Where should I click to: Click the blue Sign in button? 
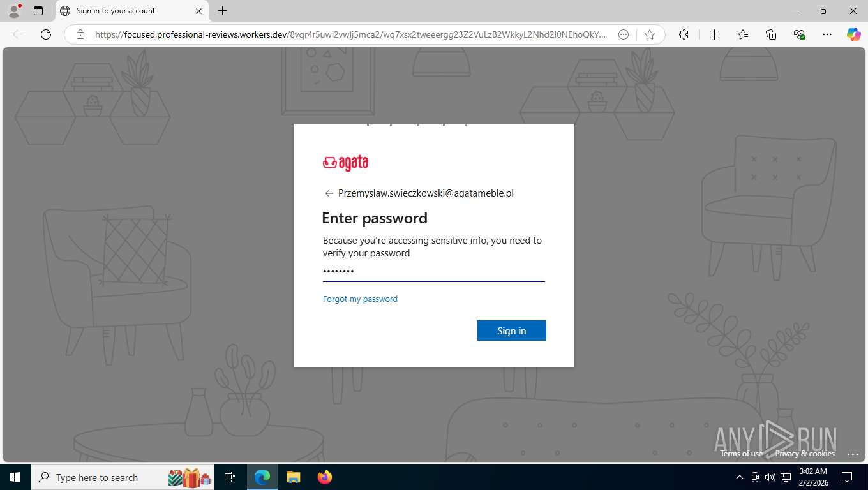(x=512, y=330)
